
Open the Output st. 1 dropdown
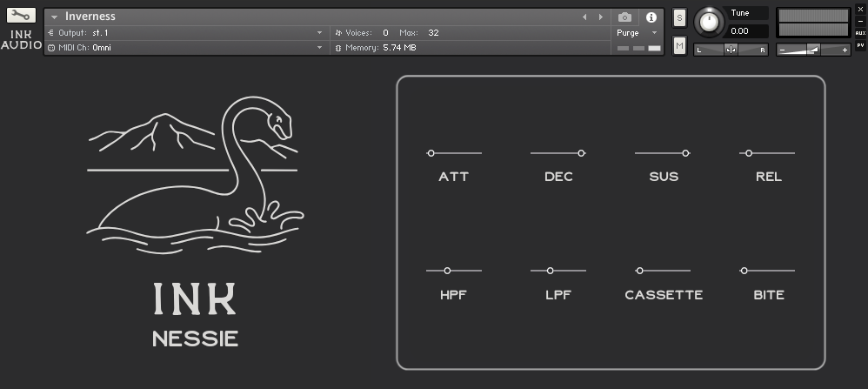tap(319, 33)
